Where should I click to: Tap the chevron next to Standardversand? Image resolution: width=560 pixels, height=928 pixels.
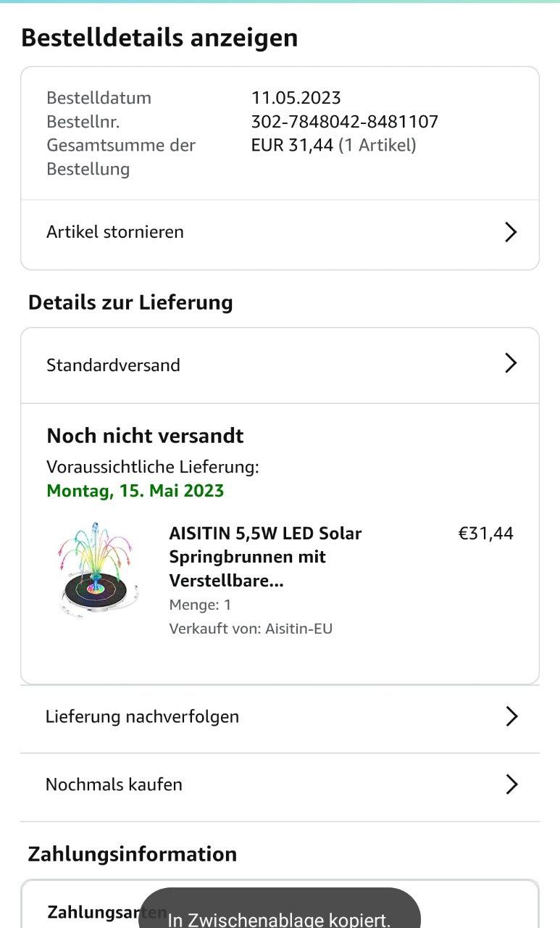[x=511, y=363]
